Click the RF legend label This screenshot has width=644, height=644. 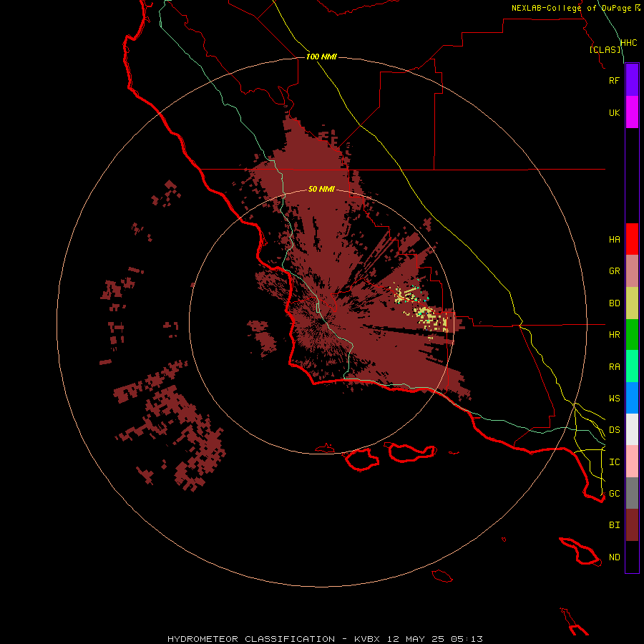[x=614, y=80]
